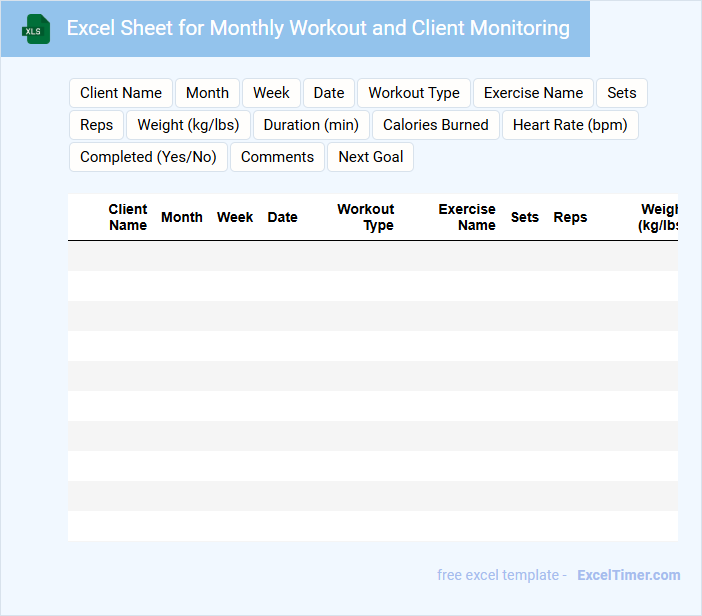Click the green XLS file icon
Image resolution: width=702 pixels, height=616 pixels.
pyautogui.click(x=36, y=29)
